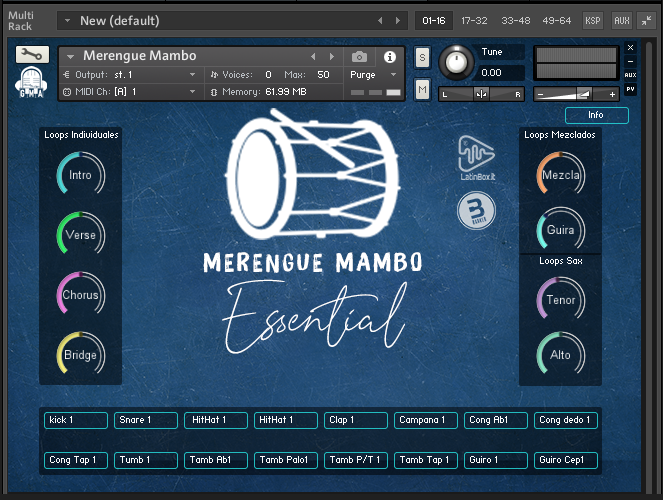
Task: Click the Intro loop knob
Action: [81, 175]
